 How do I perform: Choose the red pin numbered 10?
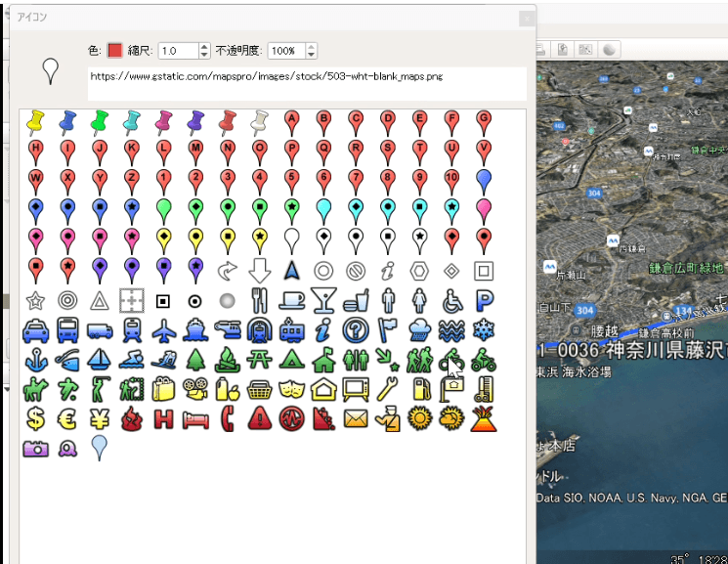450,179
